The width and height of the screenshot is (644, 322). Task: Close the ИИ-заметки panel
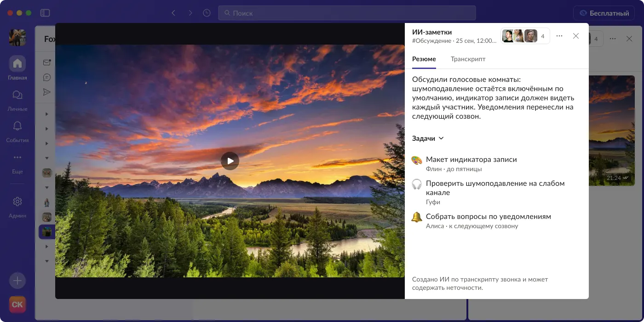point(576,36)
